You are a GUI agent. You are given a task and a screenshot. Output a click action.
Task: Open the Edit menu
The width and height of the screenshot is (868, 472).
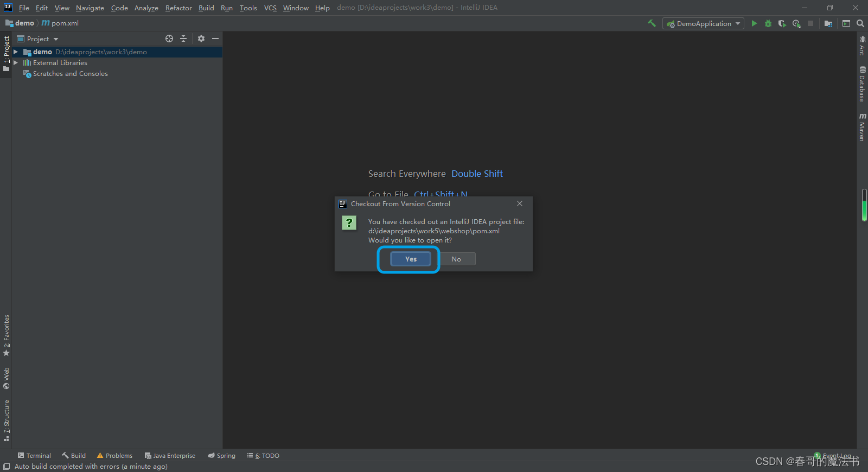[x=42, y=8]
